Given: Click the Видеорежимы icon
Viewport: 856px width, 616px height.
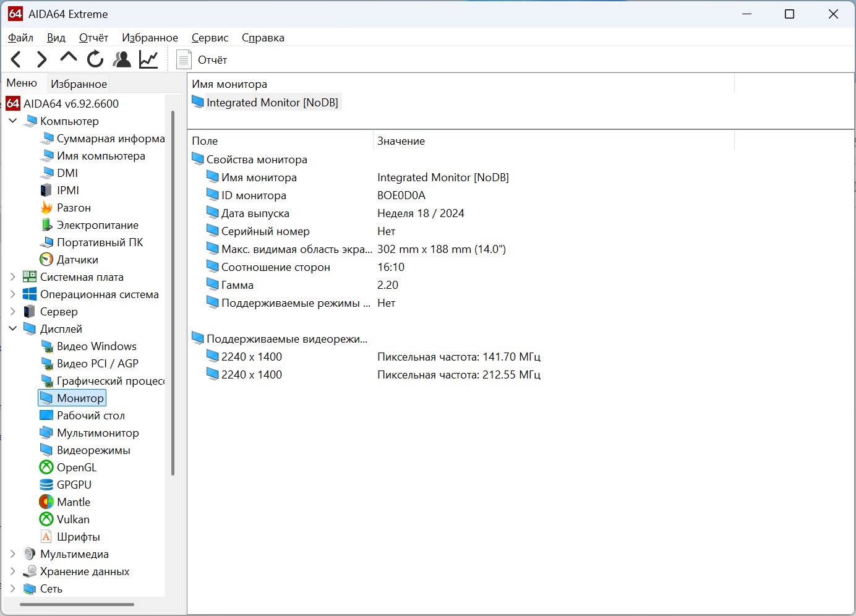Looking at the screenshot, I should click(46, 450).
